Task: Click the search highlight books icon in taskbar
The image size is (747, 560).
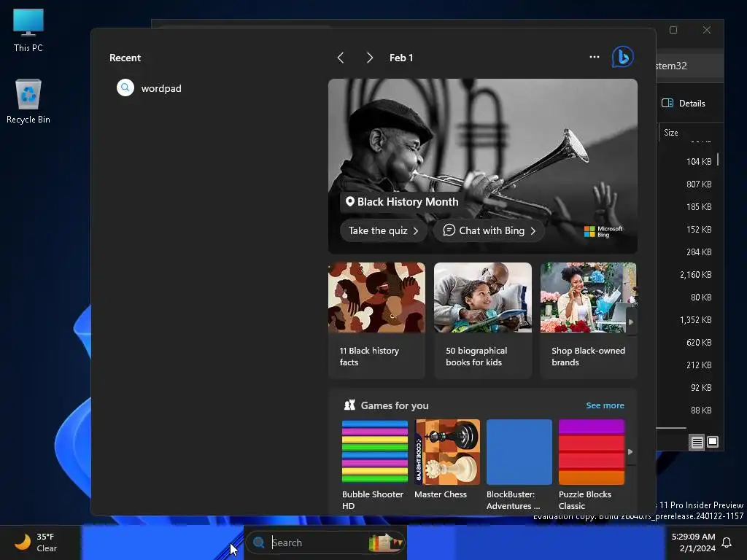Action: tap(386, 542)
